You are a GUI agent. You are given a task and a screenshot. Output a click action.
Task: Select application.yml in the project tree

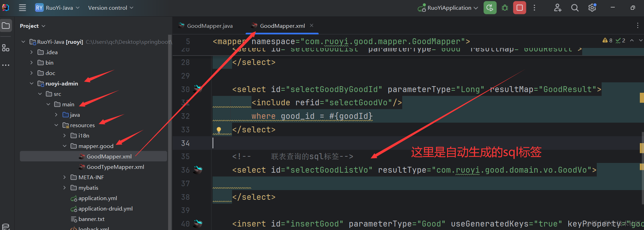click(97, 198)
